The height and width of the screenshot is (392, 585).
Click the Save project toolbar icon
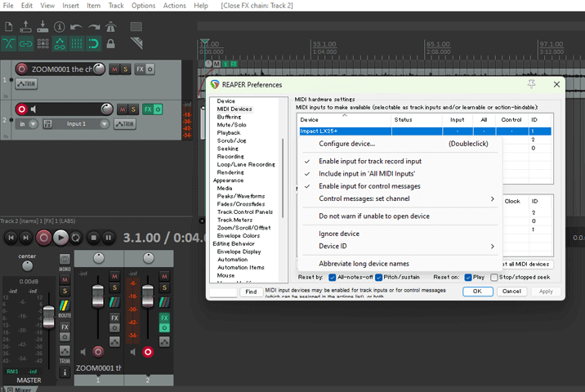(42, 26)
